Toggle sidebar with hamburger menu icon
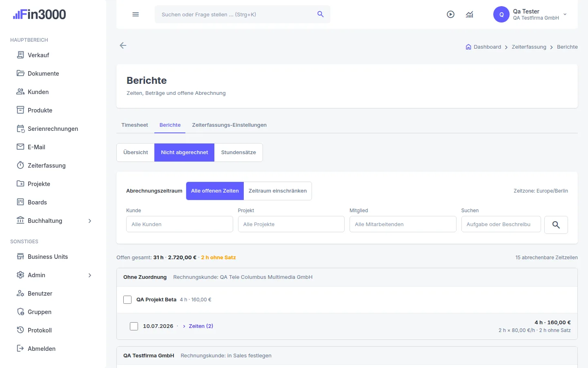This screenshot has height=368, width=588. coord(136,14)
